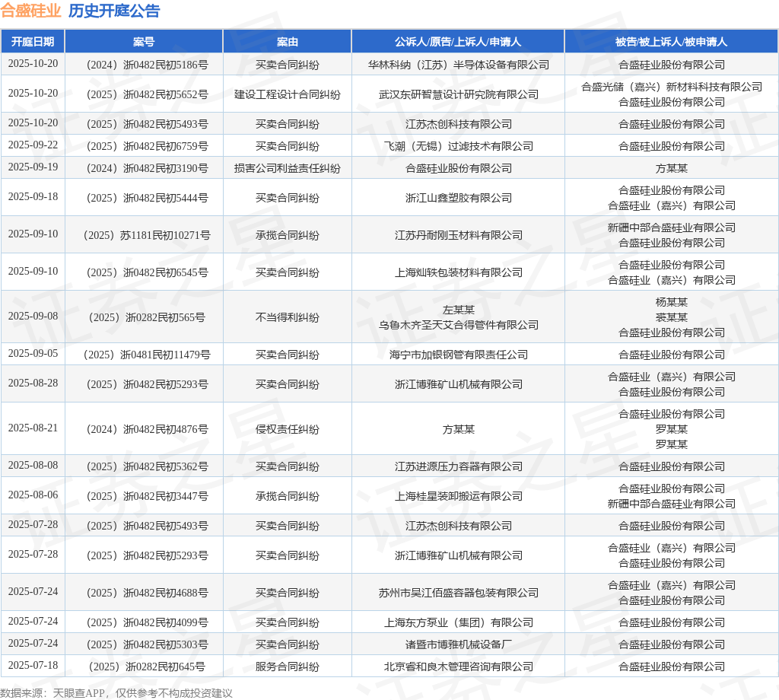Click plaintiff 苏州市吴江佰盛容器包装有限公司
779x700 pixels.
[x=458, y=593]
